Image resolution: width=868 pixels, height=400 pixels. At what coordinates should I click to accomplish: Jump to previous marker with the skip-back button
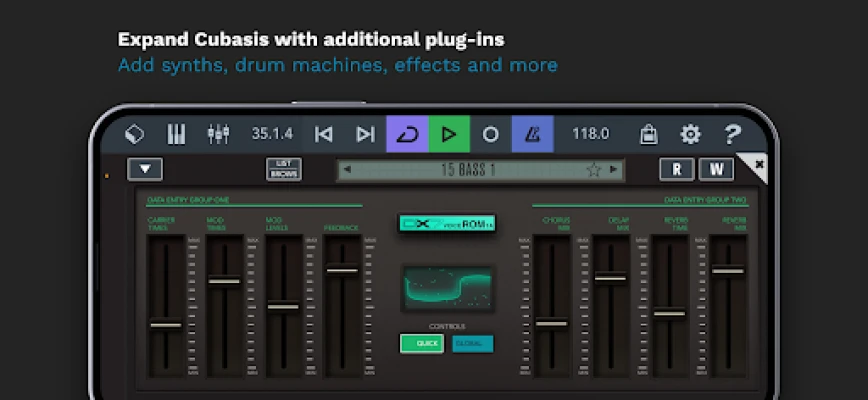coord(323,134)
